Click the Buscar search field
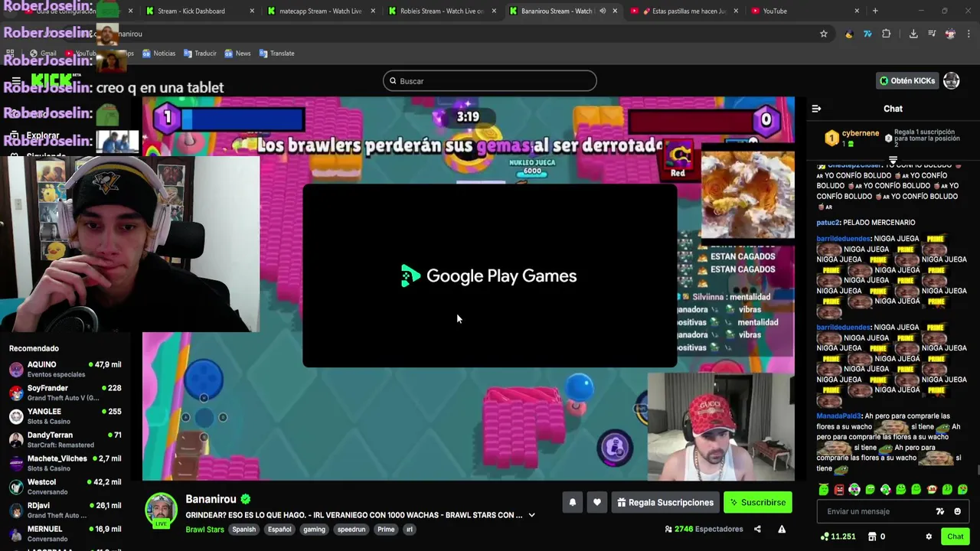 (x=490, y=81)
